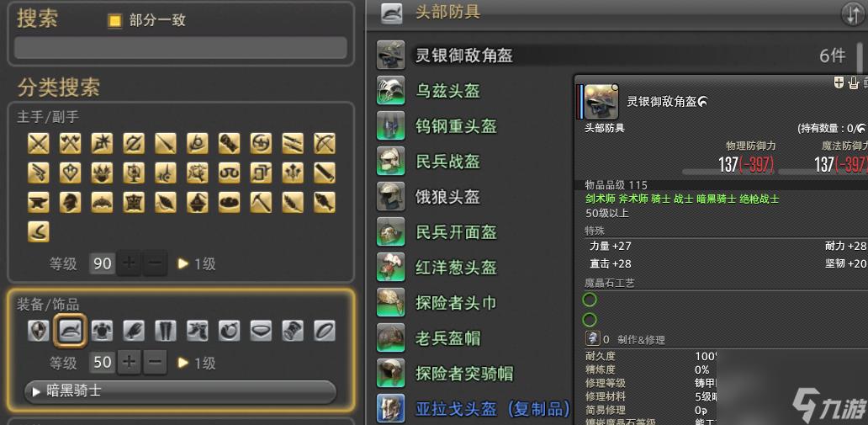The height and width of the screenshot is (425, 868).
Task: Select the shield equipment category icon
Action: click(38, 331)
